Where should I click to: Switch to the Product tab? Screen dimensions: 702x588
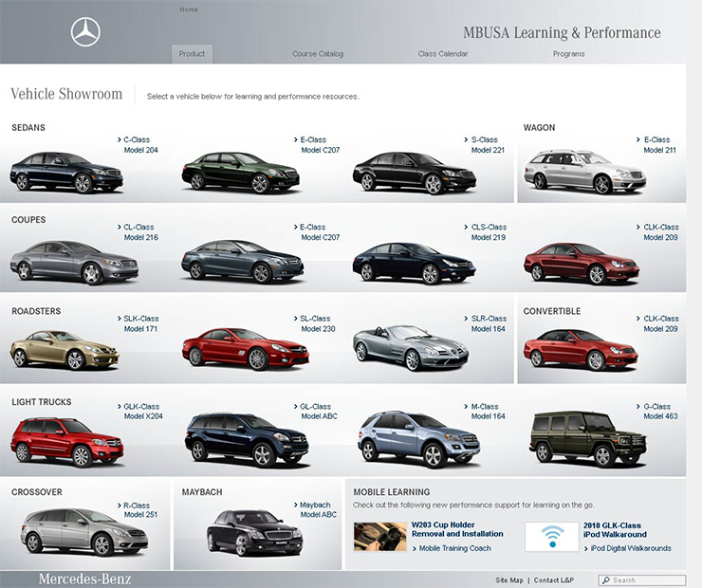(192, 54)
